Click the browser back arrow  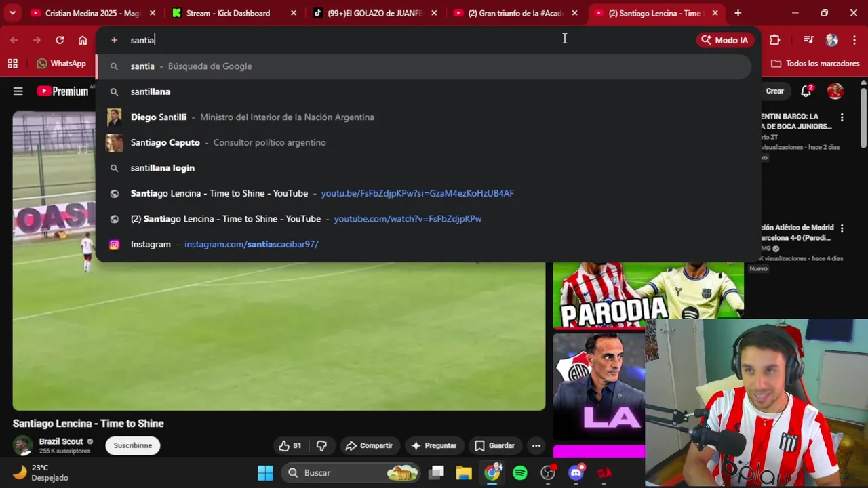(14, 40)
